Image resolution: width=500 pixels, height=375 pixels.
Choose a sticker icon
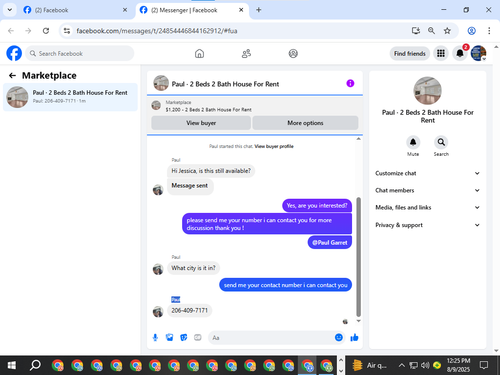click(184, 338)
